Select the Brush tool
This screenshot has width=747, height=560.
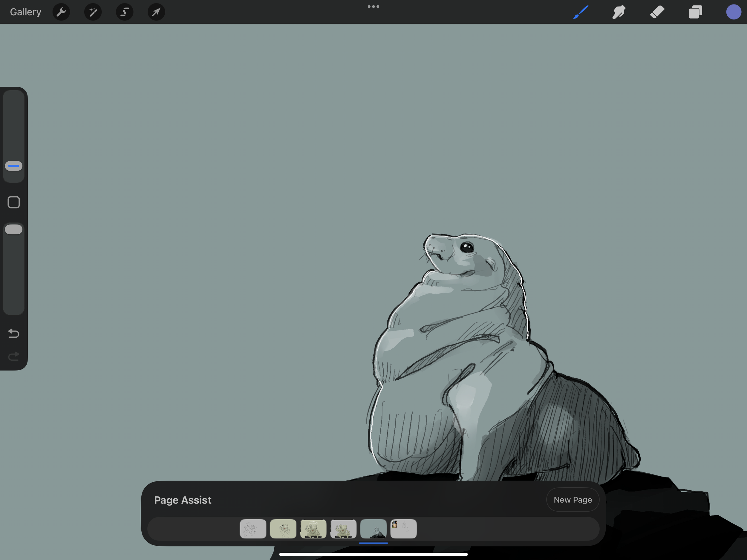pyautogui.click(x=581, y=12)
